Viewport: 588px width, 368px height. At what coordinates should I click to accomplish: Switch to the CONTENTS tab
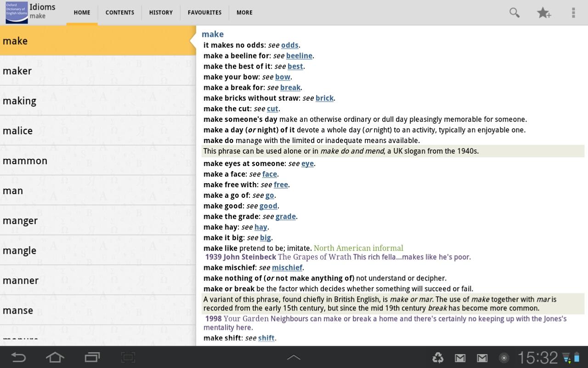[x=119, y=12]
